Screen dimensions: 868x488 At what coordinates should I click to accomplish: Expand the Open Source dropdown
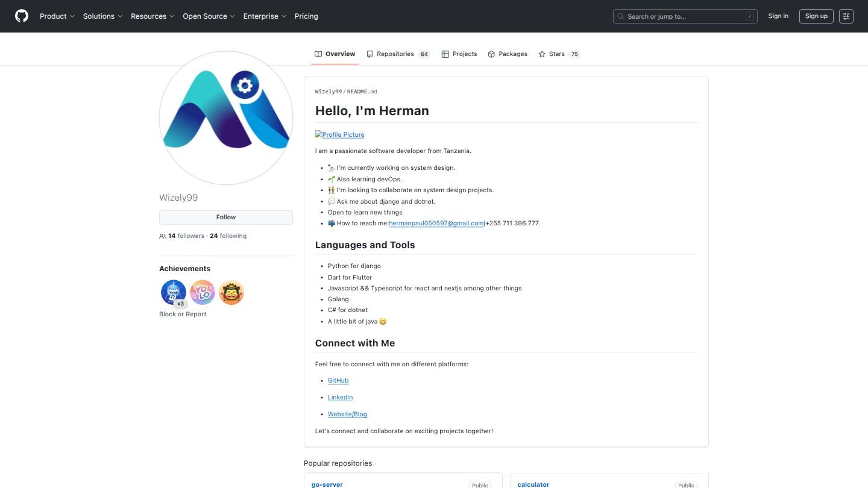tap(209, 16)
